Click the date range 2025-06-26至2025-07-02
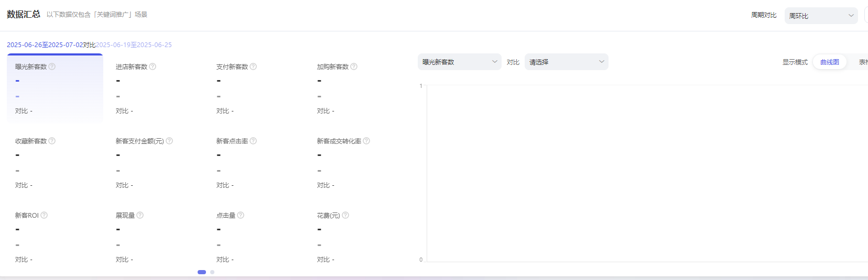868x280 pixels. 45,45
